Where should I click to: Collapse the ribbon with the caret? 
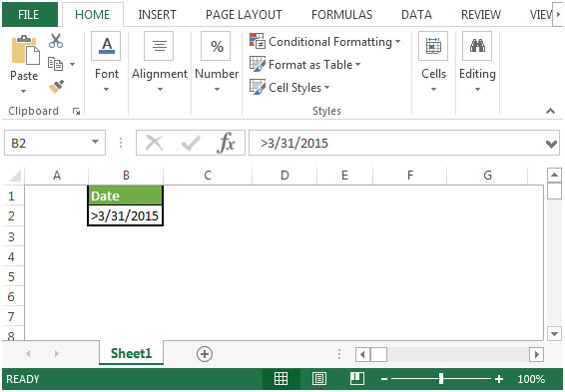[x=550, y=111]
